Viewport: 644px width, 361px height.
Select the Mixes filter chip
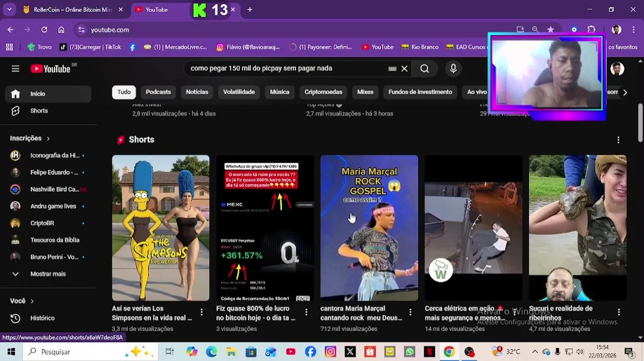365,92
